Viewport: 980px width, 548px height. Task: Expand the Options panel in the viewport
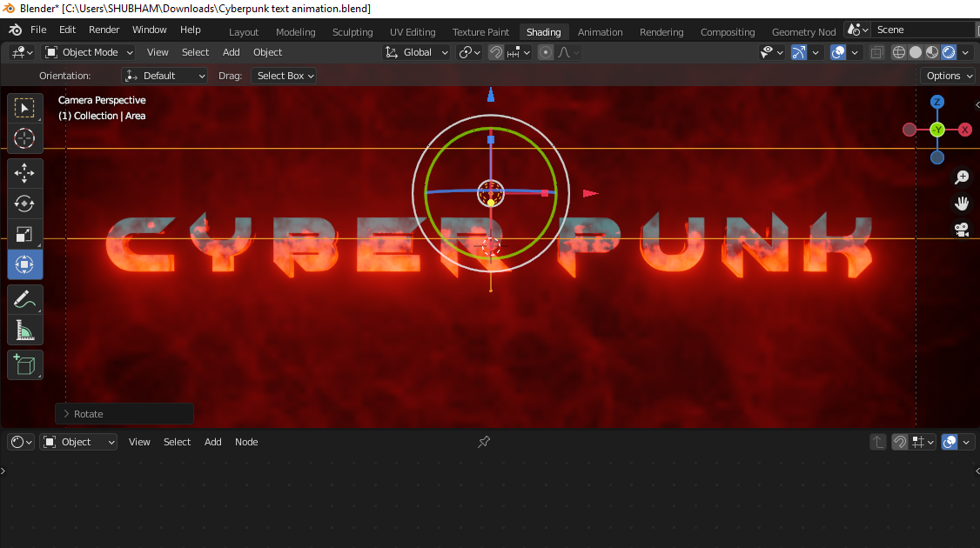pos(947,76)
